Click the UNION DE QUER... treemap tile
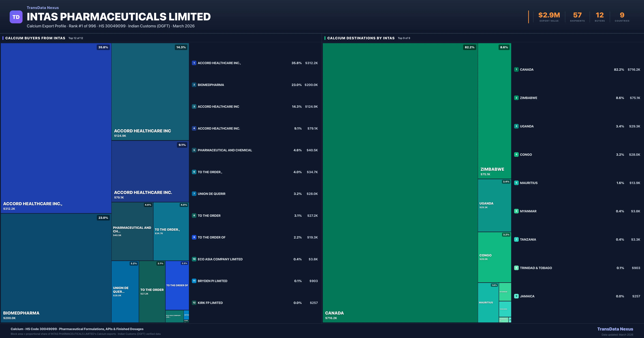Screen dimensions: 644x338 125,291
